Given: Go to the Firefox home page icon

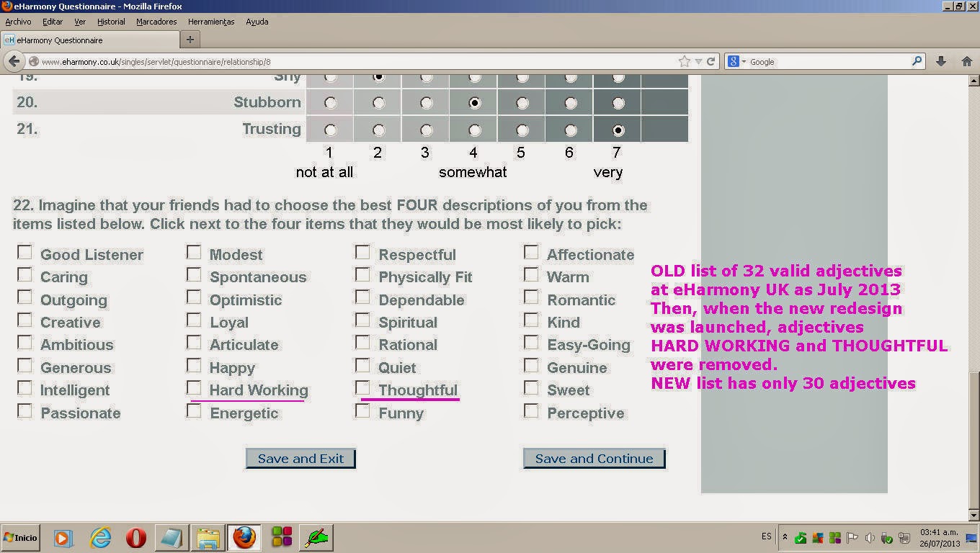Looking at the screenshot, I should 966,62.
